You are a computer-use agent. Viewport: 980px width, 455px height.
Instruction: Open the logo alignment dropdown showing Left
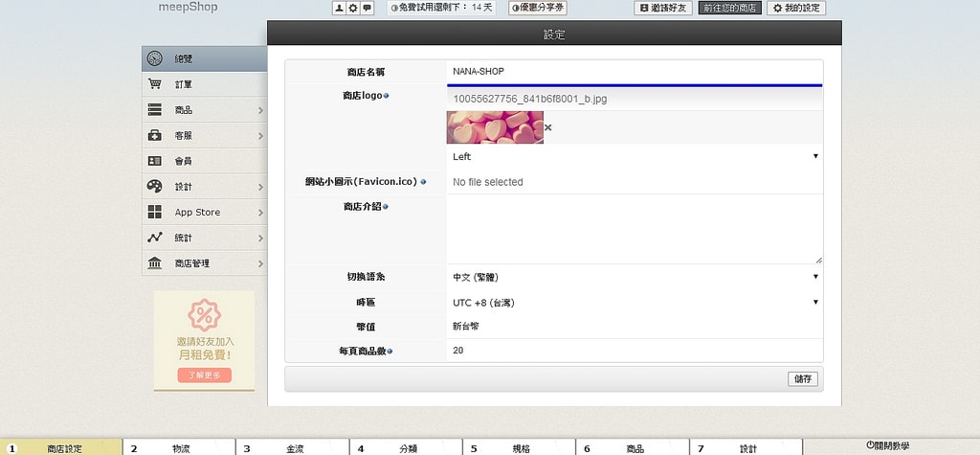635,156
